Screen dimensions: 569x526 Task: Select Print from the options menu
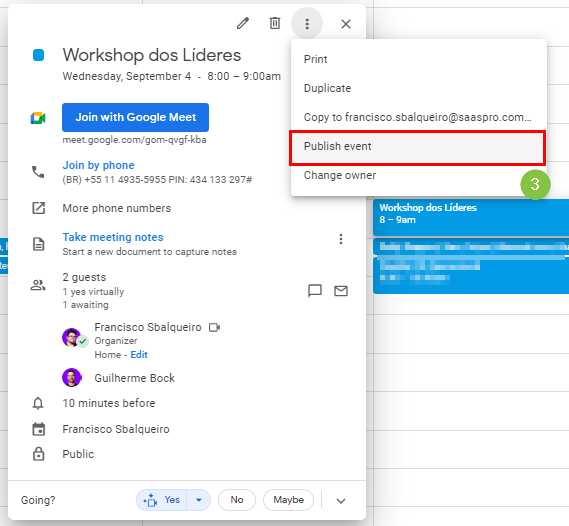[418, 59]
